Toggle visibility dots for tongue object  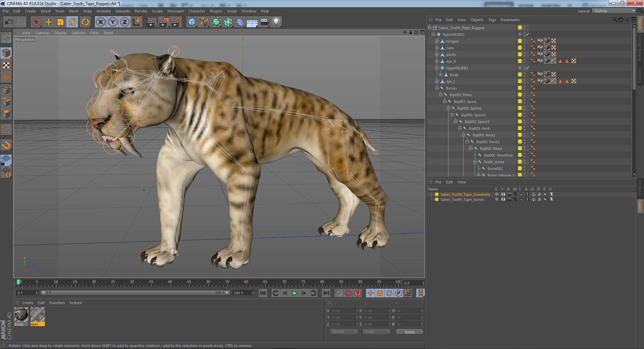coord(525,41)
